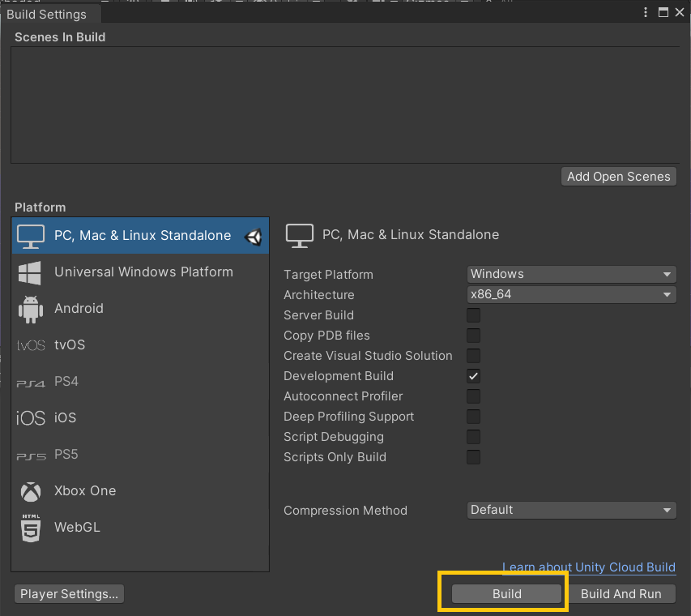Screen dimensions: 691x616
Task: Click the Unity logo on selected platform
Action: 254,237
